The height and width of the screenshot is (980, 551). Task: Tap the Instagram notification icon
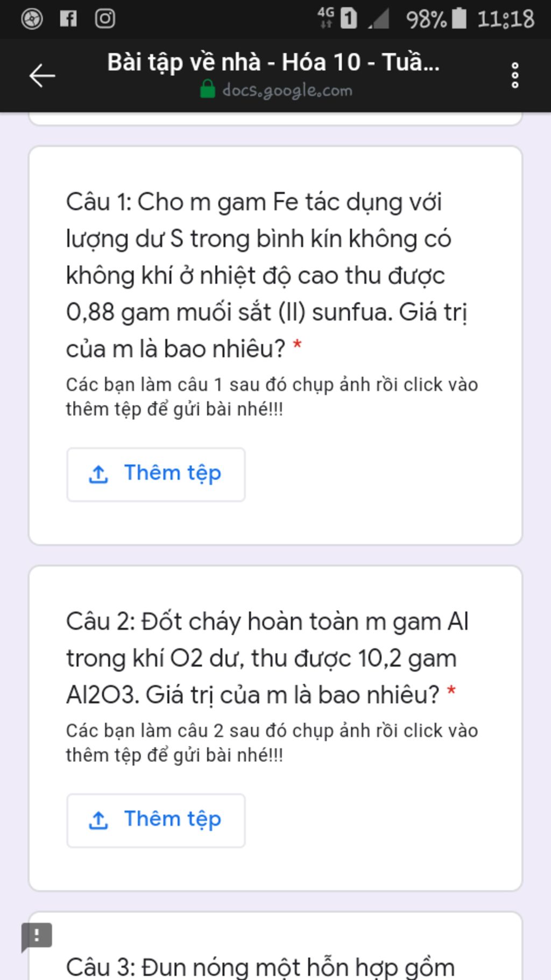[x=105, y=19]
